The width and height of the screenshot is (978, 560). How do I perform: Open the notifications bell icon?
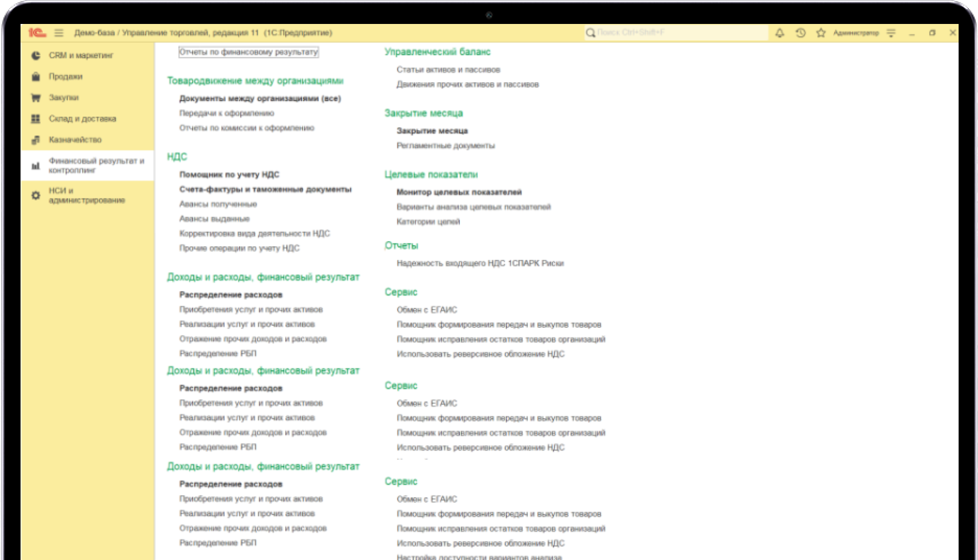pyautogui.click(x=779, y=33)
